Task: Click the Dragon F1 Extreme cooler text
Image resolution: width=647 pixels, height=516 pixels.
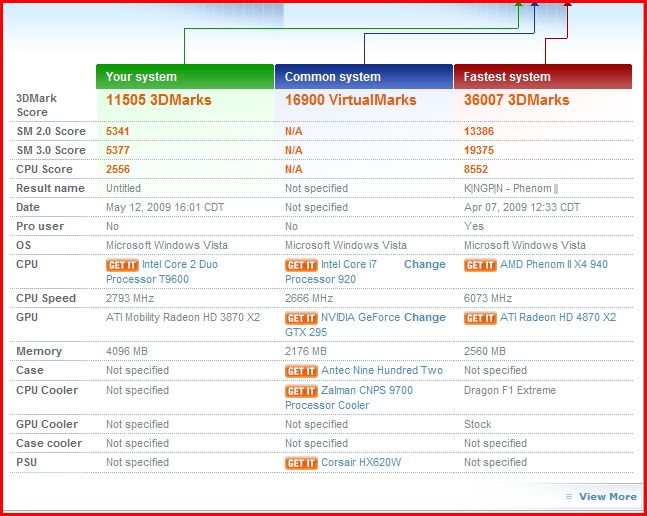Action: point(510,390)
